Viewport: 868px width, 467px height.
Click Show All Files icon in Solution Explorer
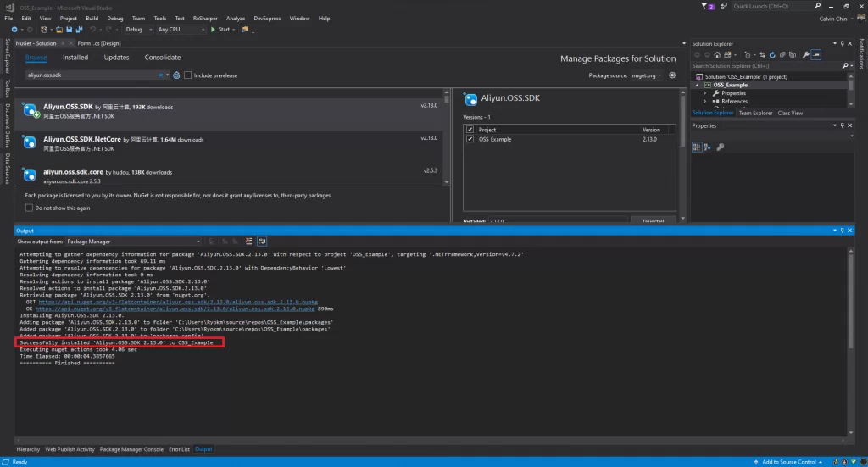click(793, 55)
